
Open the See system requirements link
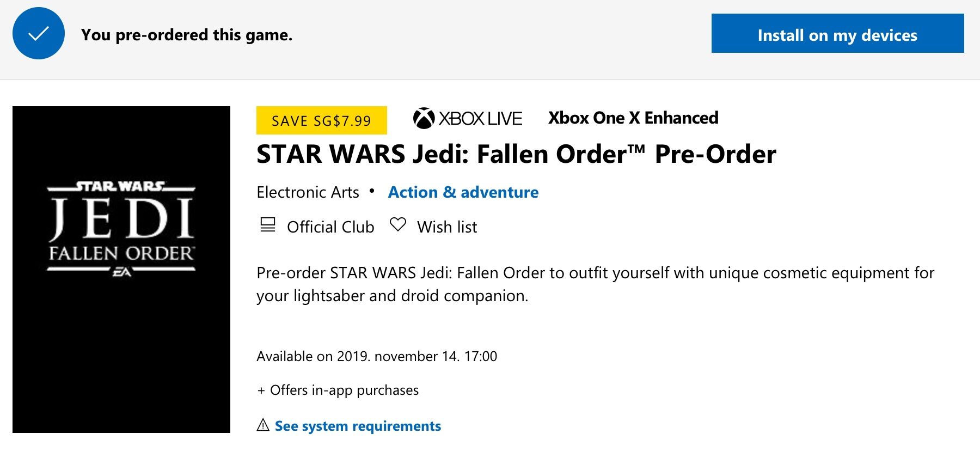click(x=358, y=426)
